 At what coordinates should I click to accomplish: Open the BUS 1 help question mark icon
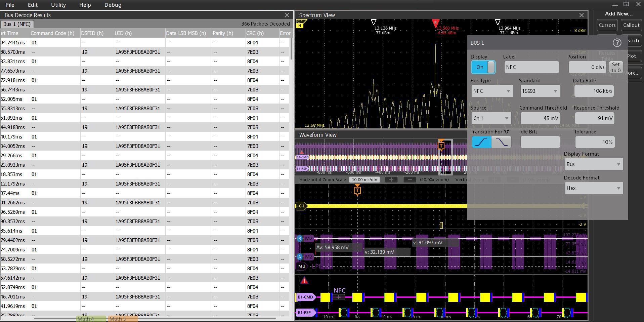[x=617, y=43]
